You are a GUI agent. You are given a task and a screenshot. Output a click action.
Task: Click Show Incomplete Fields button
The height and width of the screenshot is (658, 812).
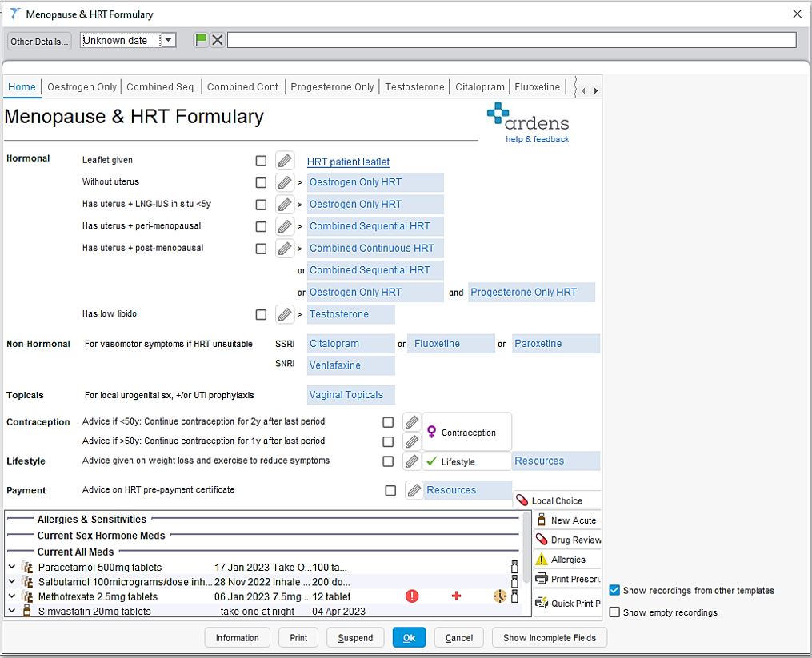pyautogui.click(x=550, y=638)
